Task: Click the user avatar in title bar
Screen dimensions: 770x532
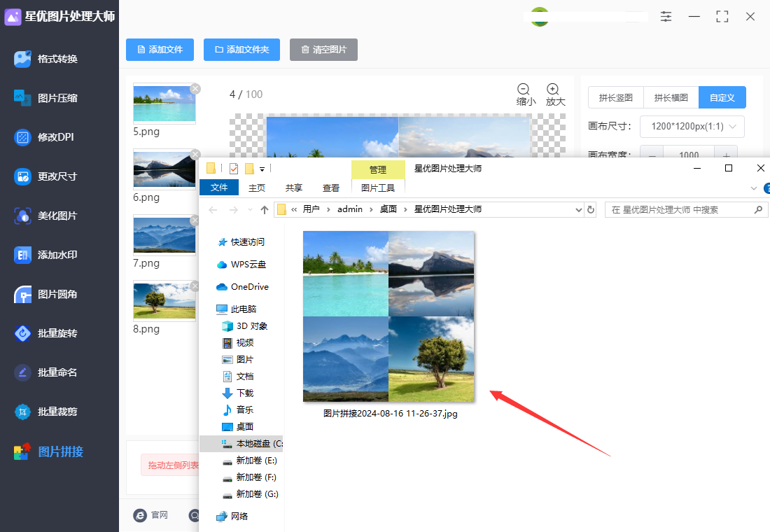Action: pos(539,17)
